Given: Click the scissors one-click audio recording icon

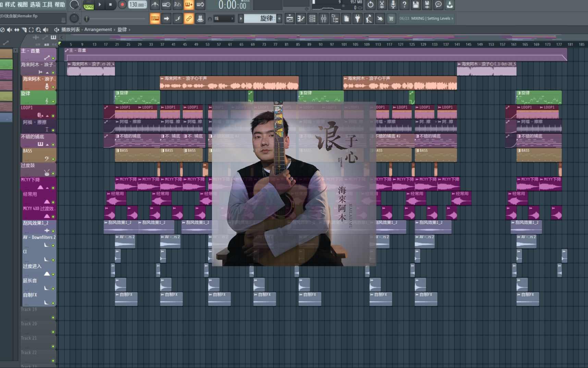Looking at the screenshot, I should pos(382,5).
